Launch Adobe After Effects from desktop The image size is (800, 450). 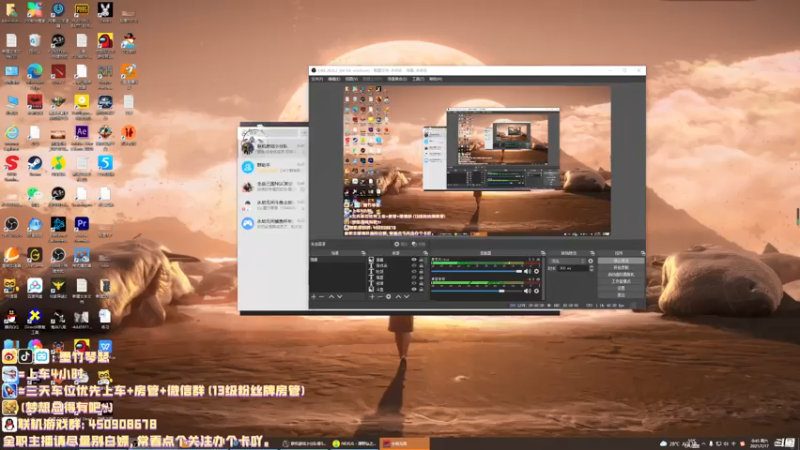click(82, 133)
